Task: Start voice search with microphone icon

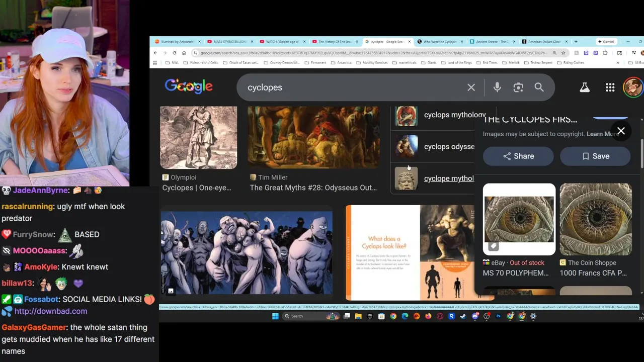Action: click(497, 87)
